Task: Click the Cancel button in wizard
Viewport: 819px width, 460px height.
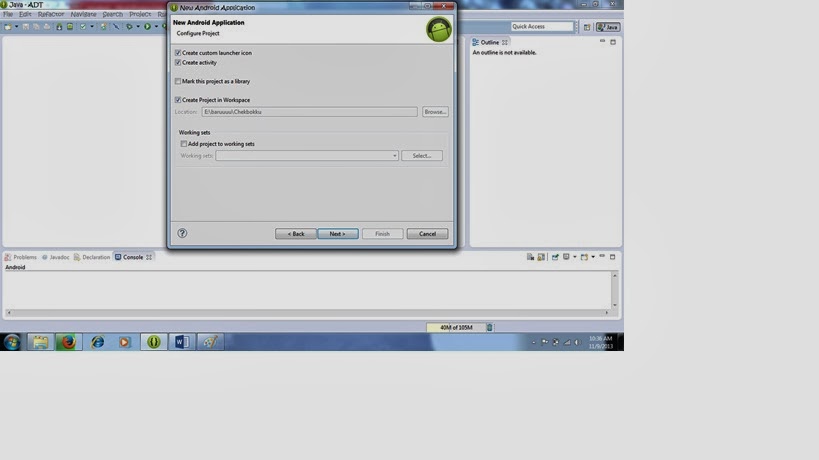Action: coord(427,233)
